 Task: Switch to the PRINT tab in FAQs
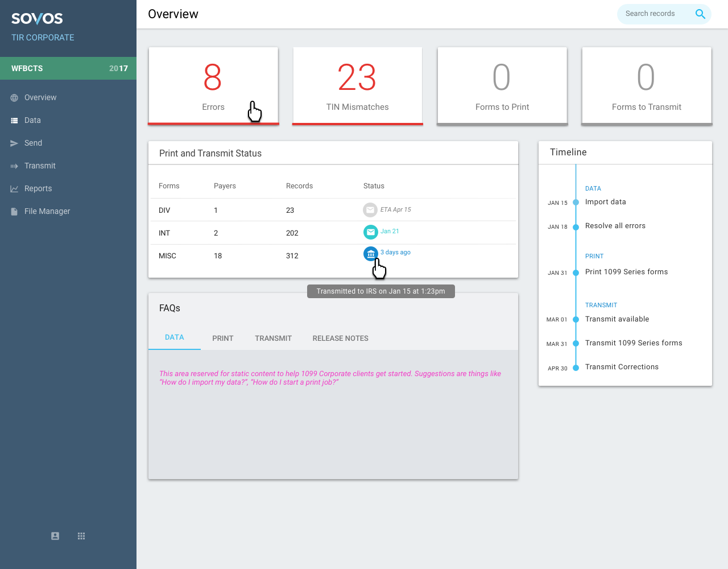[x=223, y=338]
